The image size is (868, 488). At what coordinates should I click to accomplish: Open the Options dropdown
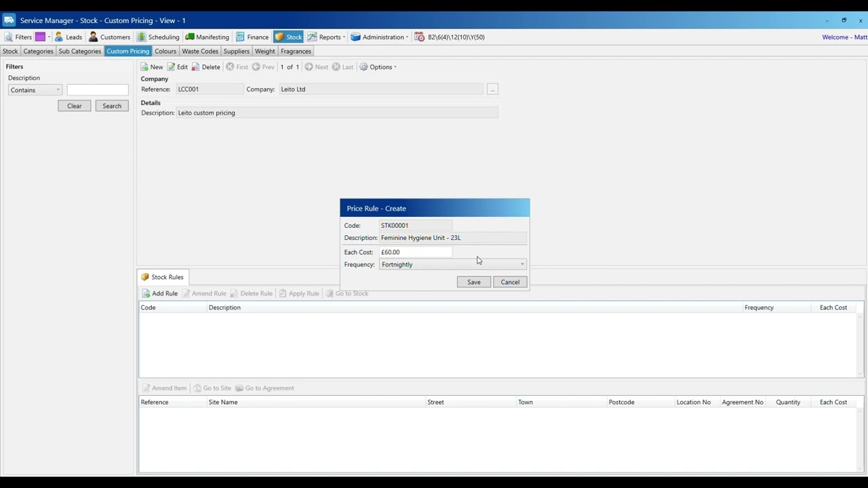pyautogui.click(x=378, y=67)
